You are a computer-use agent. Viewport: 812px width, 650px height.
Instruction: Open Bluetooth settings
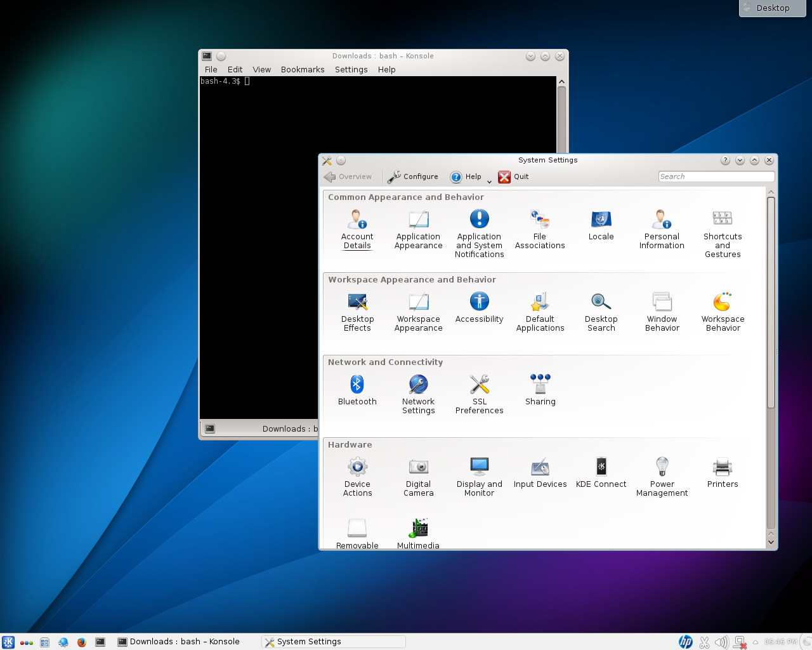357,390
